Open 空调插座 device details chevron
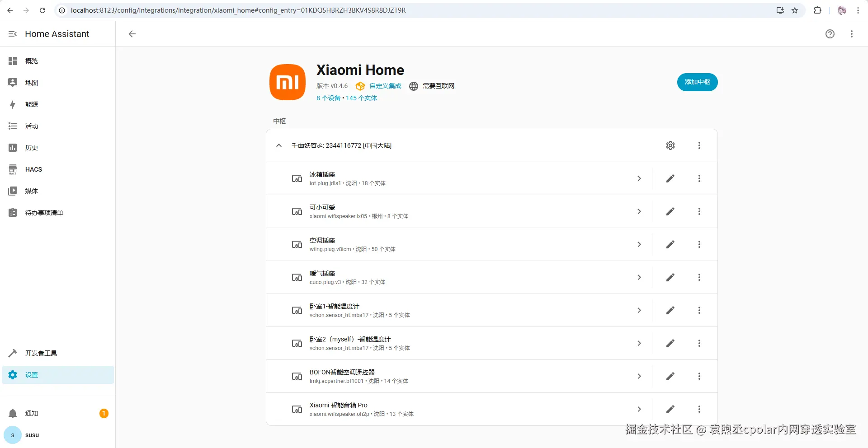The height and width of the screenshot is (448, 868). [639, 244]
